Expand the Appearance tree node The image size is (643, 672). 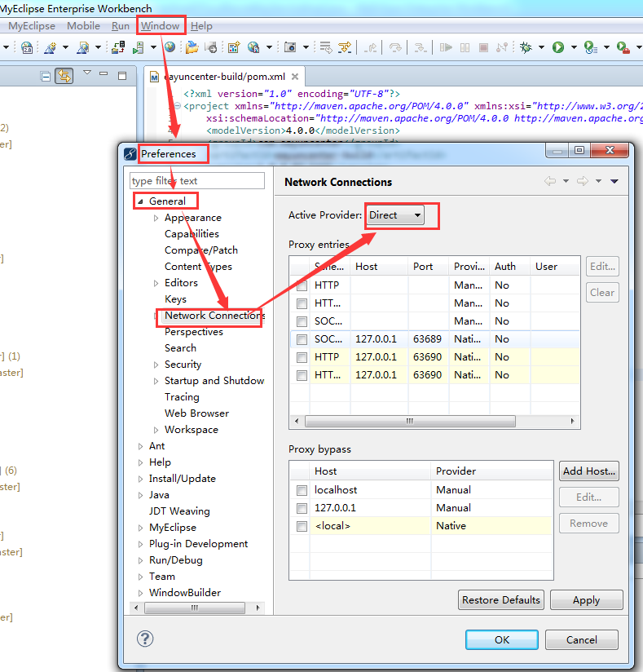[x=156, y=218]
